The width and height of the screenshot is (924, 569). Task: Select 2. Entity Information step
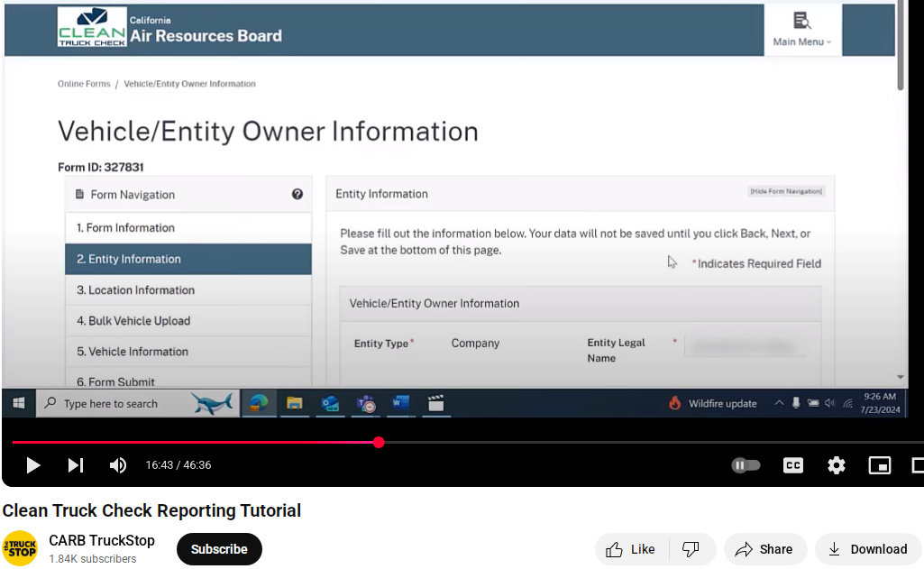pyautogui.click(x=188, y=259)
